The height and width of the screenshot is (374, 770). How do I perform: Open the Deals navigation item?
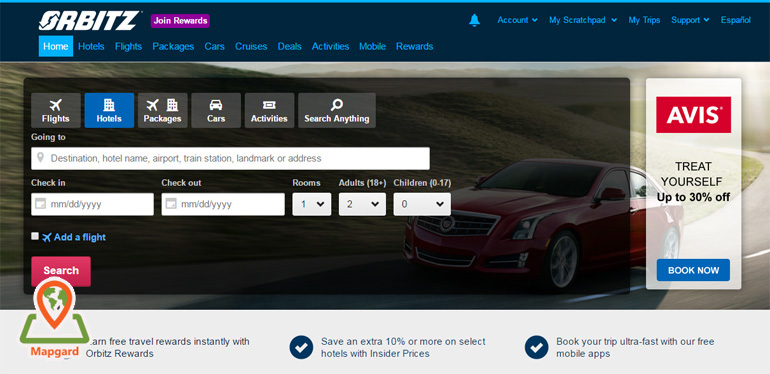click(x=289, y=46)
